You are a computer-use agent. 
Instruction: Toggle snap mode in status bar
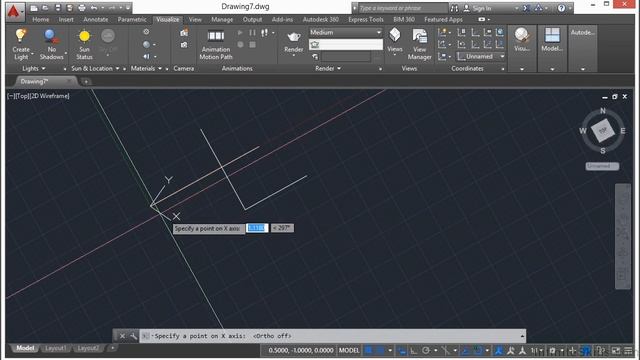coord(380,351)
